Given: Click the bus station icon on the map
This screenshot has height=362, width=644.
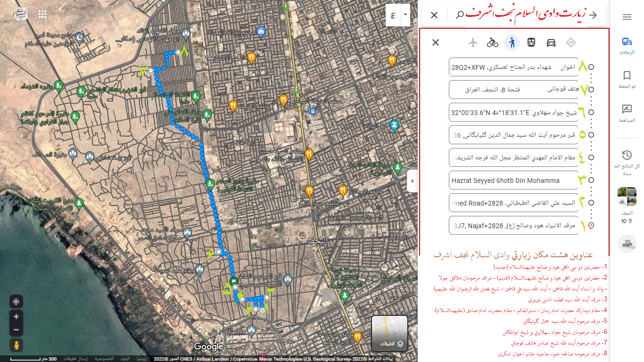Looking at the screenshot, I should coord(312,112).
